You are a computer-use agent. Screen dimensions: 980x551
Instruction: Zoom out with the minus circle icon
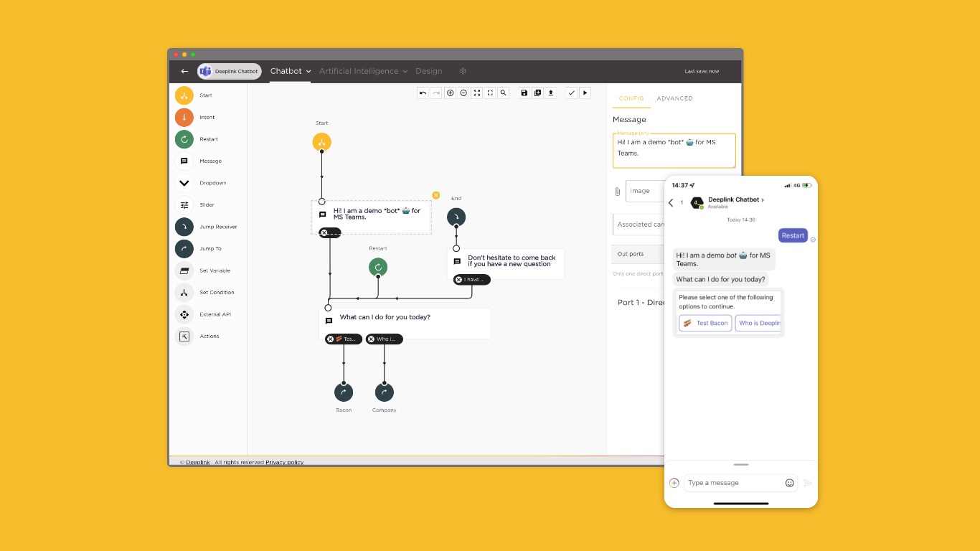[463, 93]
